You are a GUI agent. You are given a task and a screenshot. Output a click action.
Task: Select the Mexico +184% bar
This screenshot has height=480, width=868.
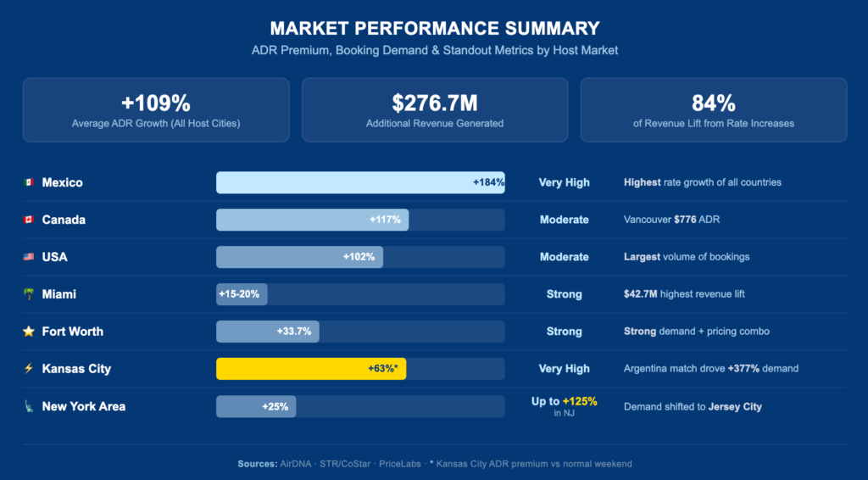[360, 182]
